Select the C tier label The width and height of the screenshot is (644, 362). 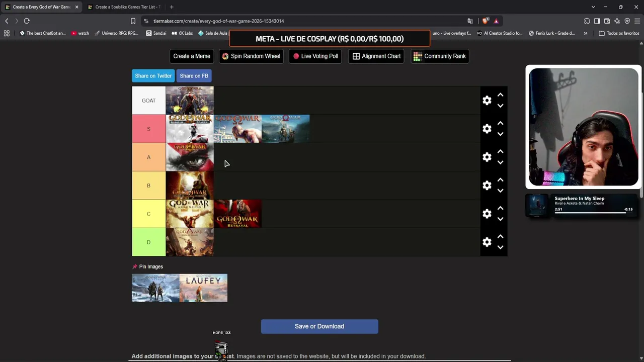(148, 214)
